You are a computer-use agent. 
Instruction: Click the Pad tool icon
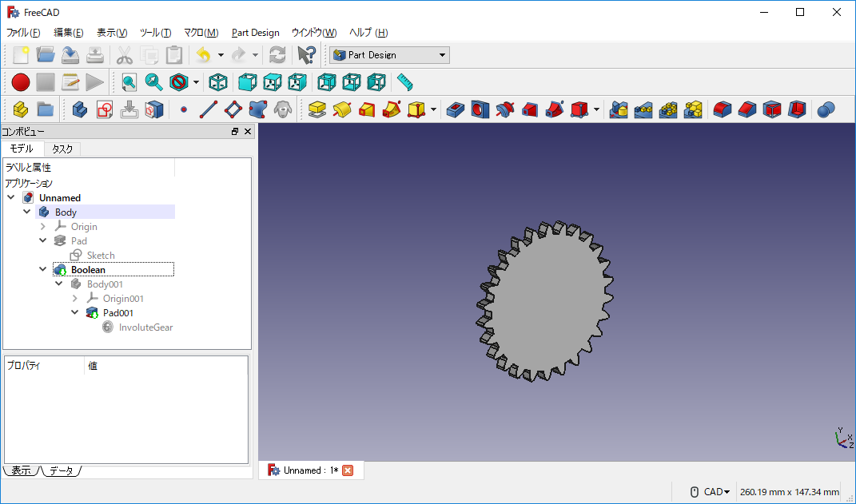pos(317,109)
